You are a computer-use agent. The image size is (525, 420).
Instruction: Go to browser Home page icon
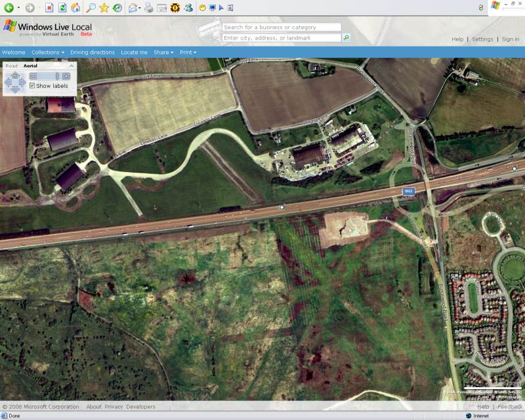click(x=75, y=8)
